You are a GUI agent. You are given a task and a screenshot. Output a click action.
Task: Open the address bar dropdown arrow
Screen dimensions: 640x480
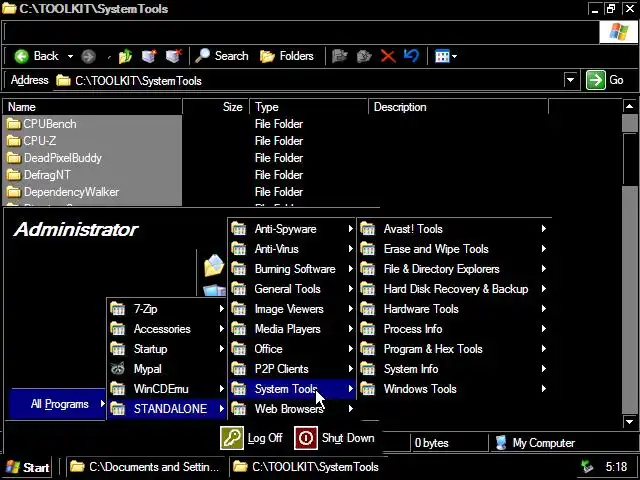tap(570, 80)
